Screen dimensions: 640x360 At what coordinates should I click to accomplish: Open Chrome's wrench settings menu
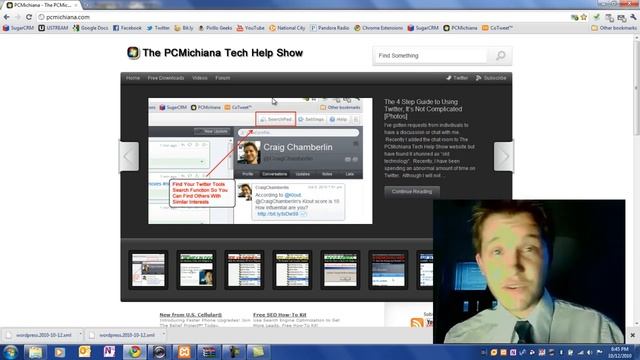click(633, 18)
